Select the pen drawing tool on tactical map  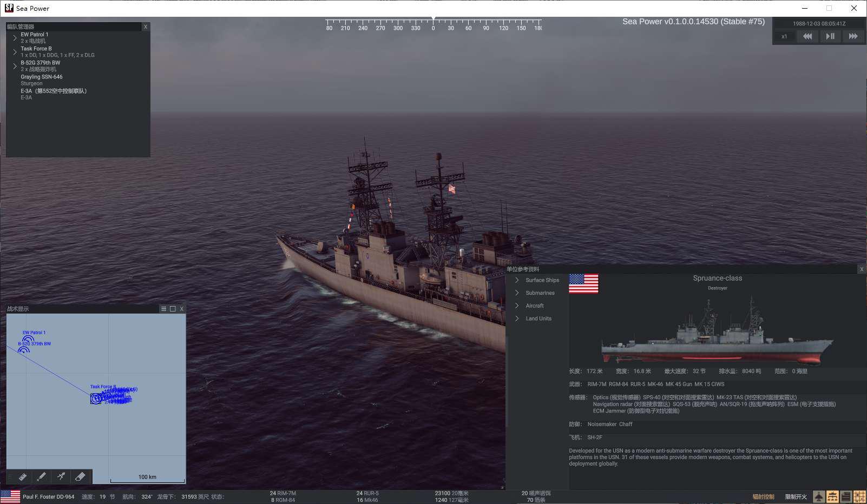pos(41,476)
